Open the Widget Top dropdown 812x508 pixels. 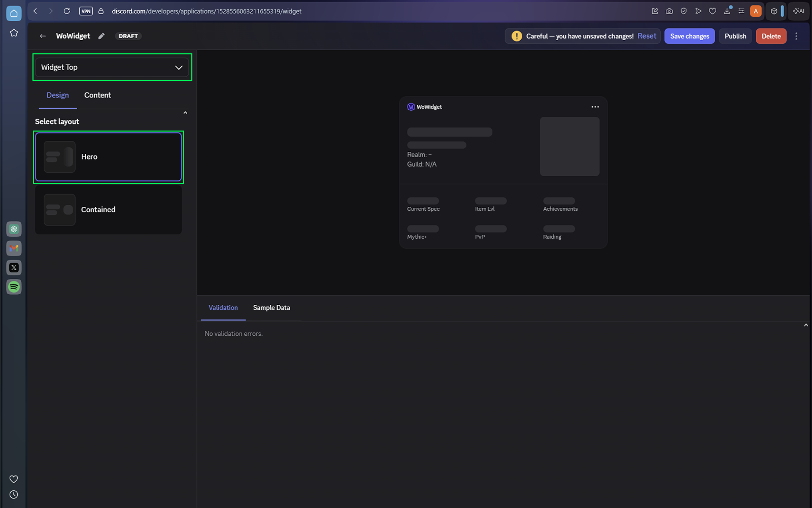tap(112, 67)
